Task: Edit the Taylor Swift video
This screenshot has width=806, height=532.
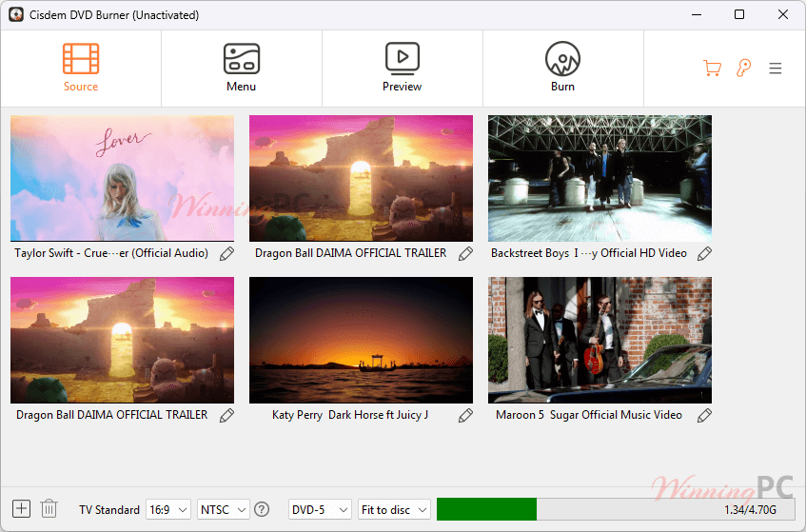Action: coord(226,253)
